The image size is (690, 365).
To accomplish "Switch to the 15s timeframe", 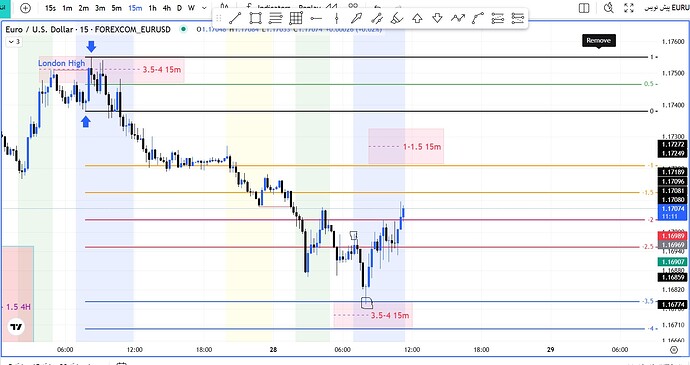I will [x=50, y=8].
